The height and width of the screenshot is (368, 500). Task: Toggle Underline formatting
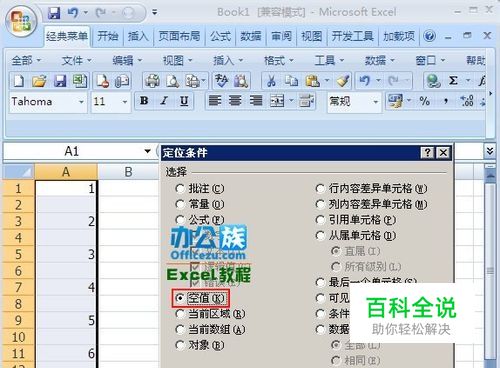click(184, 101)
